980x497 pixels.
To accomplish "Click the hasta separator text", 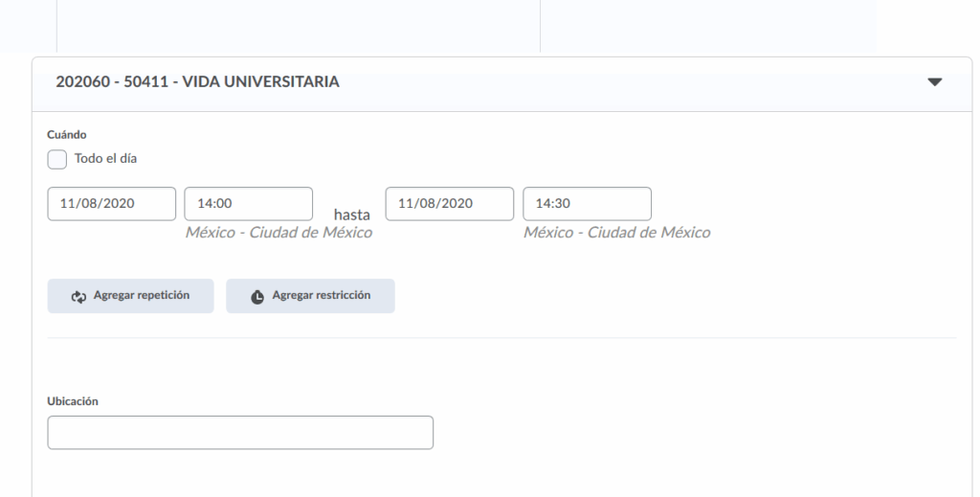I will [x=351, y=215].
